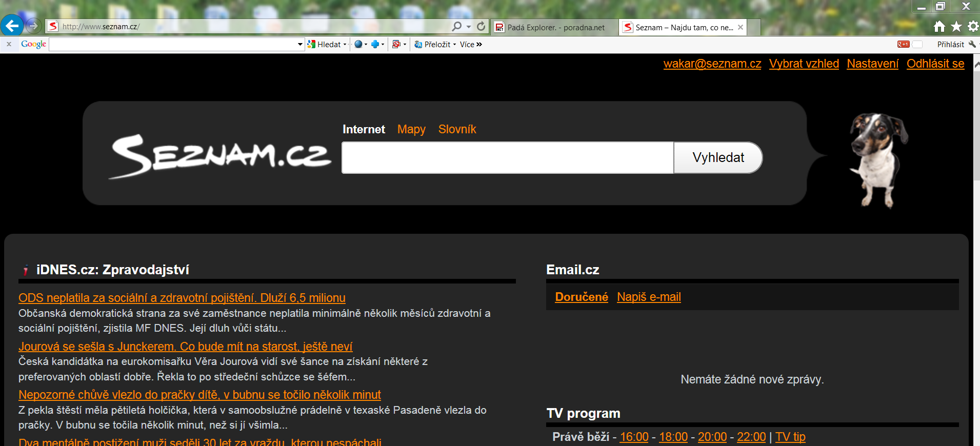Click the popup blocker toolbar icon
The height and width of the screenshot is (446, 980).
click(x=396, y=44)
